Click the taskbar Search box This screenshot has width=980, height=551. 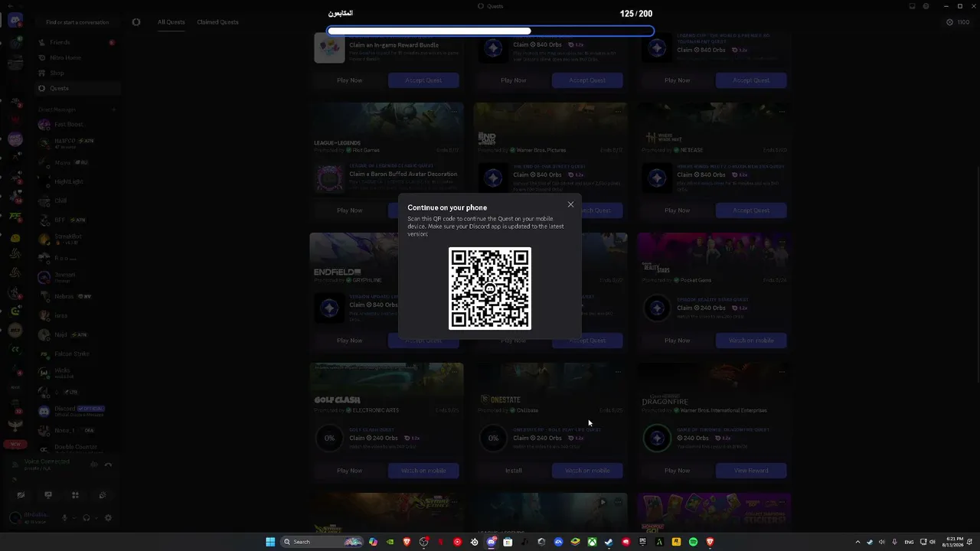(322, 542)
